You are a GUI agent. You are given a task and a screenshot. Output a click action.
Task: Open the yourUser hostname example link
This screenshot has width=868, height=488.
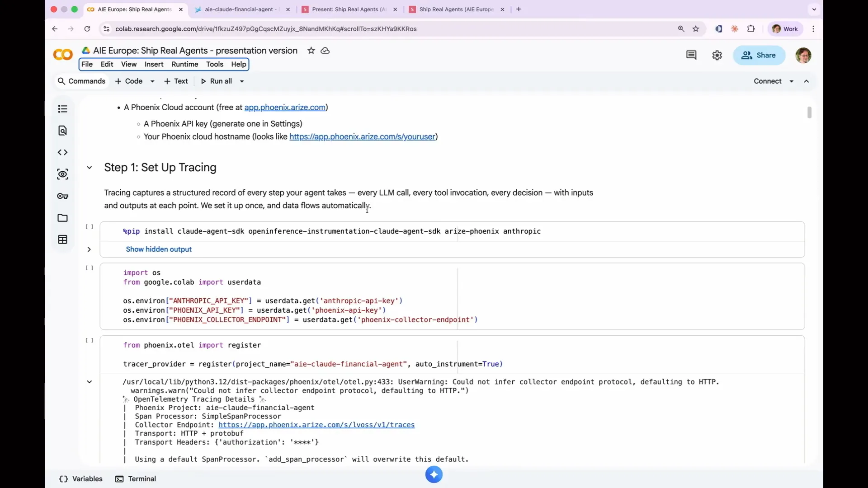click(362, 137)
